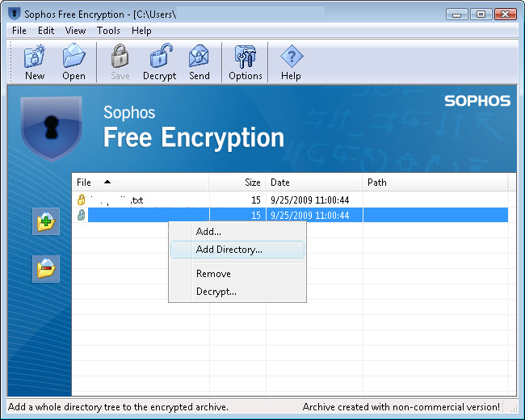The width and height of the screenshot is (525, 420).
Task: Sort by the Date column header
Action: click(x=314, y=183)
